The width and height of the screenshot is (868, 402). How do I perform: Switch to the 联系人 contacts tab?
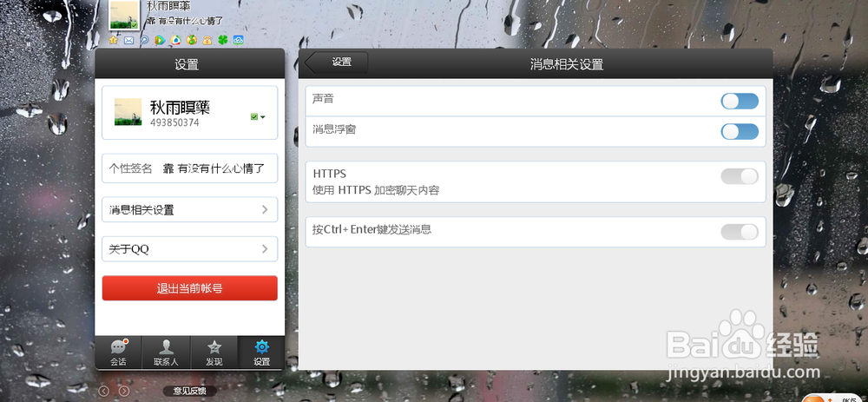point(166,353)
